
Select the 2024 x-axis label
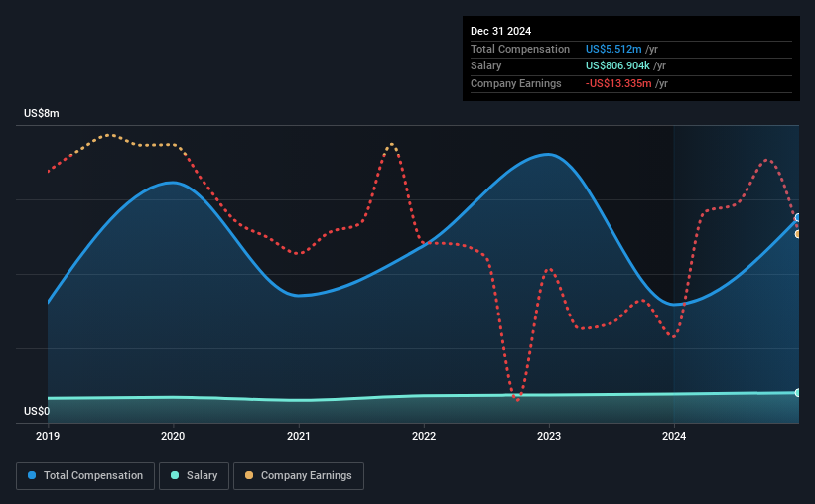[674, 436]
